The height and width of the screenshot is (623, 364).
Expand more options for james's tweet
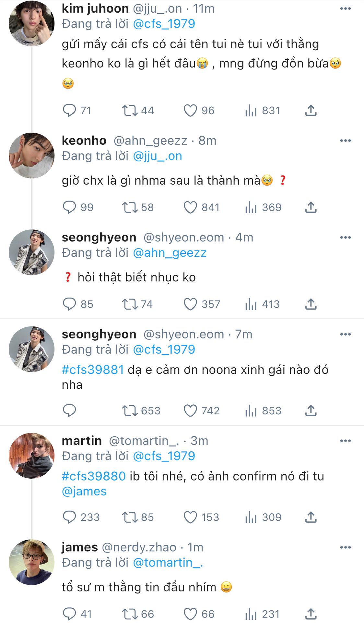345,547
